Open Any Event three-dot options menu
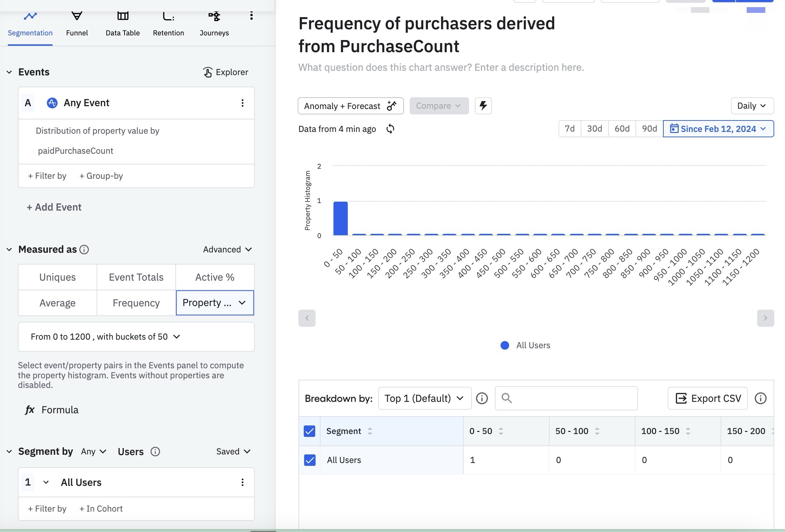Image resolution: width=785 pixels, height=532 pixels. pyautogui.click(x=242, y=103)
